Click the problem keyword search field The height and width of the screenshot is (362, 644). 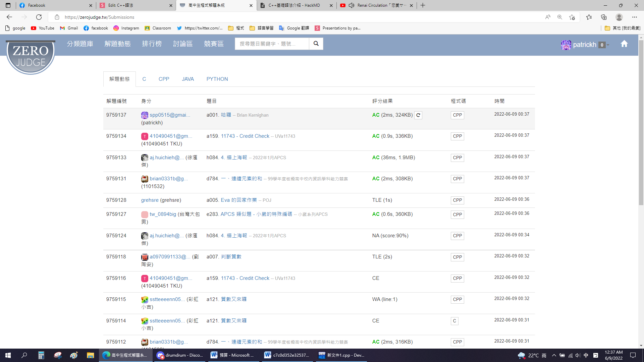pos(272,44)
